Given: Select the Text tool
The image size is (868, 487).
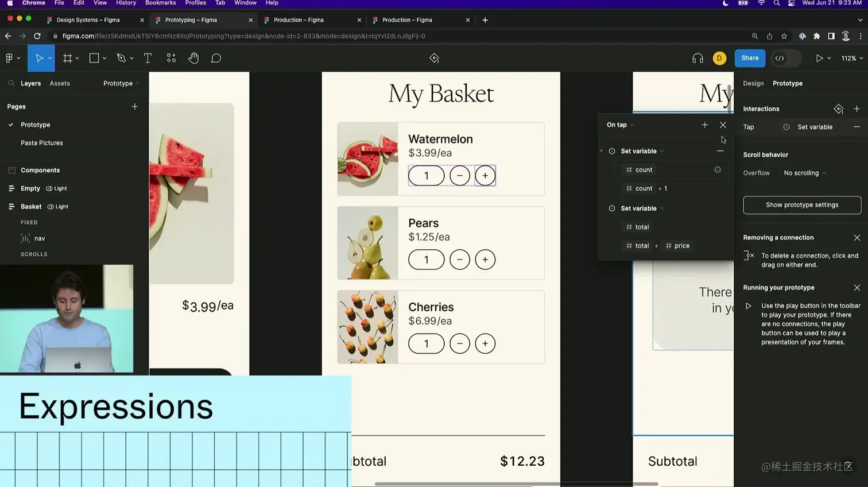Looking at the screenshot, I should (x=148, y=58).
